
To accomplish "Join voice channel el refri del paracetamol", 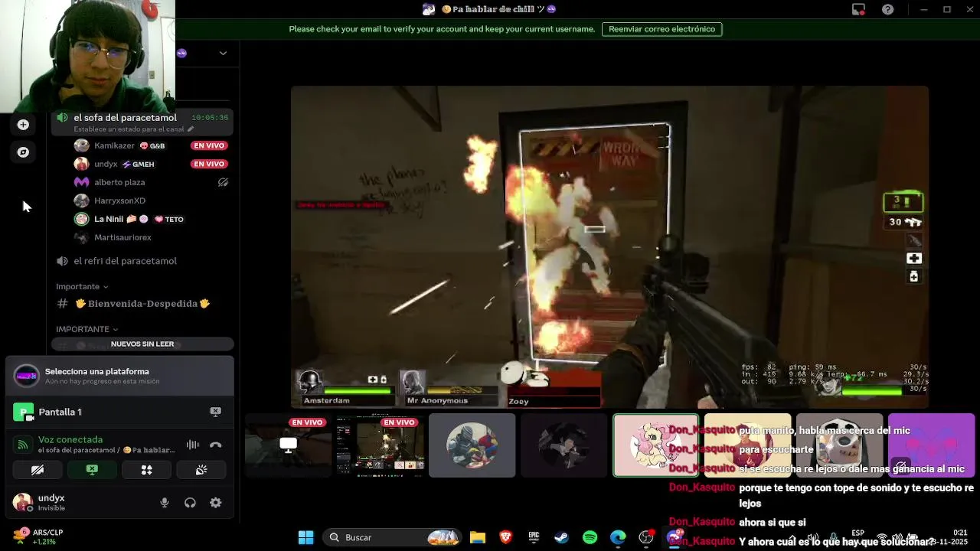I will click(x=125, y=261).
